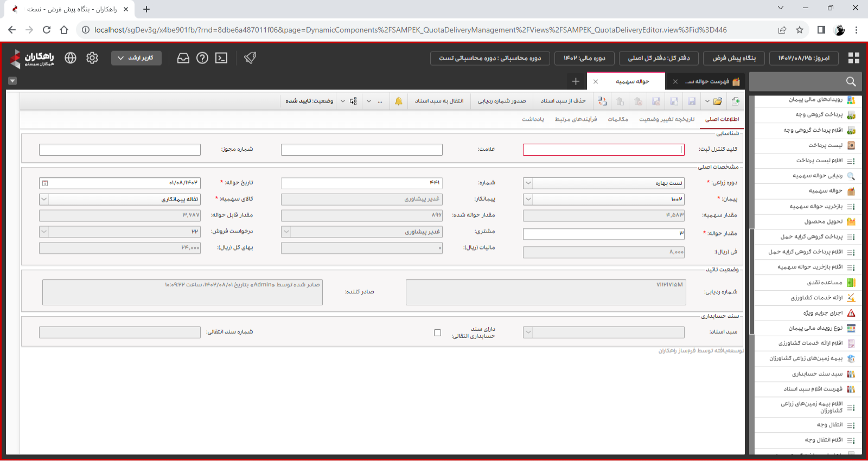Switch to the اطلاعات اصلی tab
Screen dimensions: 868x461
[722, 119]
